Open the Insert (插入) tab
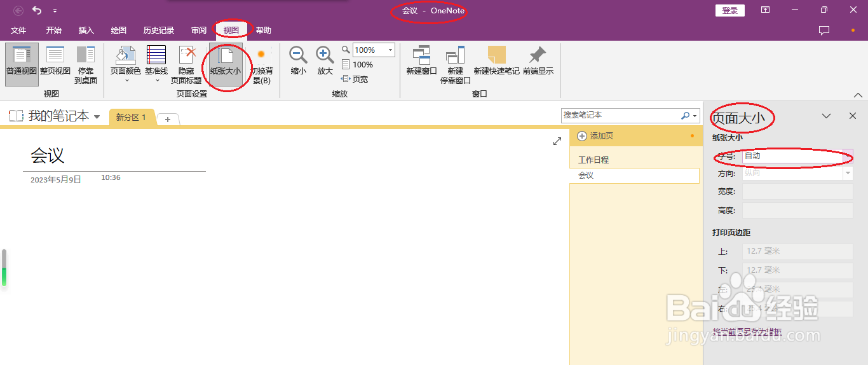Image resolution: width=868 pixels, height=365 pixels. coord(86,30)
